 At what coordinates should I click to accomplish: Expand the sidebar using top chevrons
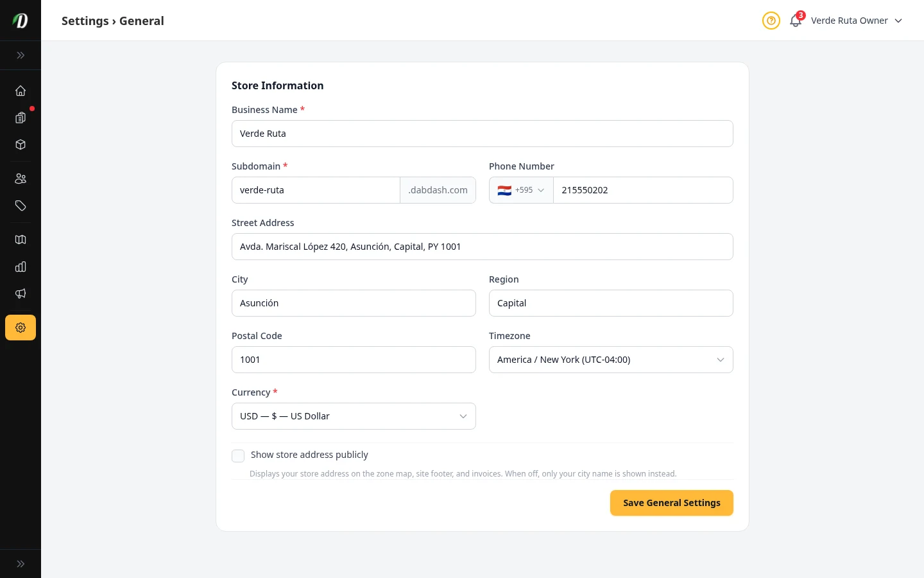point(21,55)
